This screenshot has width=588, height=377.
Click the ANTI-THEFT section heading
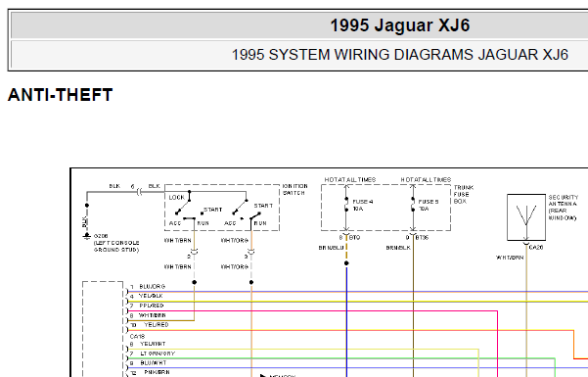coord(61,95)
